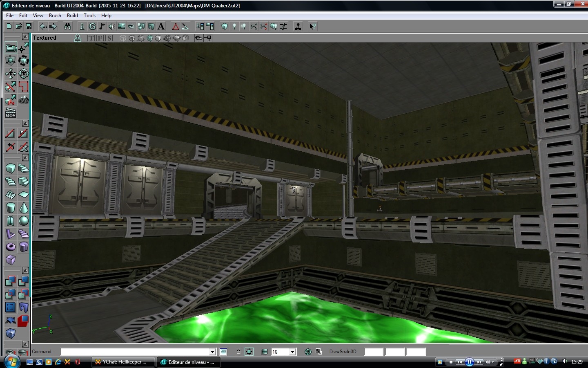The height and width of the screenshot is (368, 588).
Task: Select the Cylinder brush builder
Action: pos(10,207)
